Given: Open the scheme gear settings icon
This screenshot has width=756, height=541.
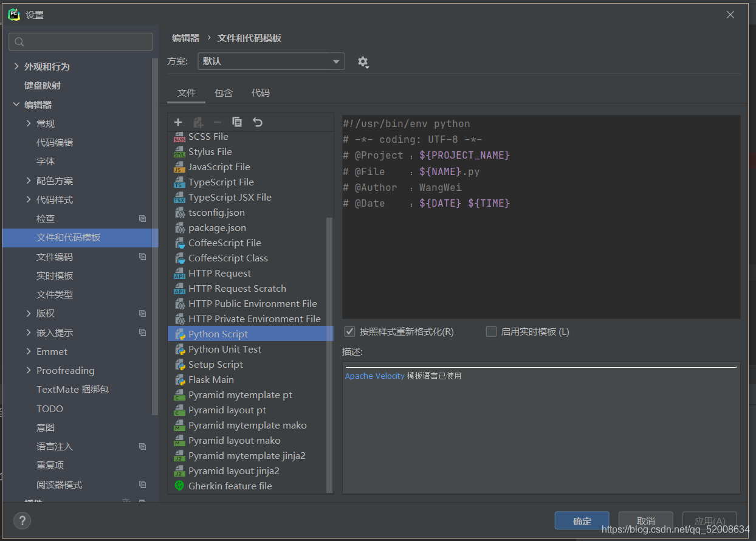Looking at the screenshot, I should coord(363,62).
